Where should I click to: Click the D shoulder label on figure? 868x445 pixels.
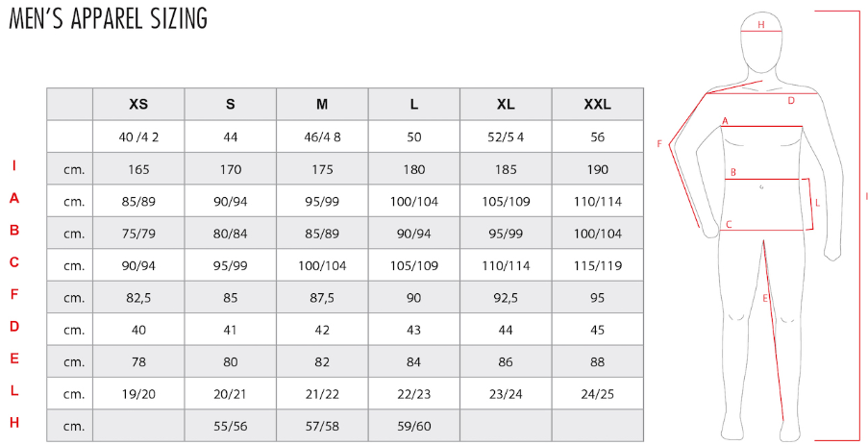[x=791, y=100]
